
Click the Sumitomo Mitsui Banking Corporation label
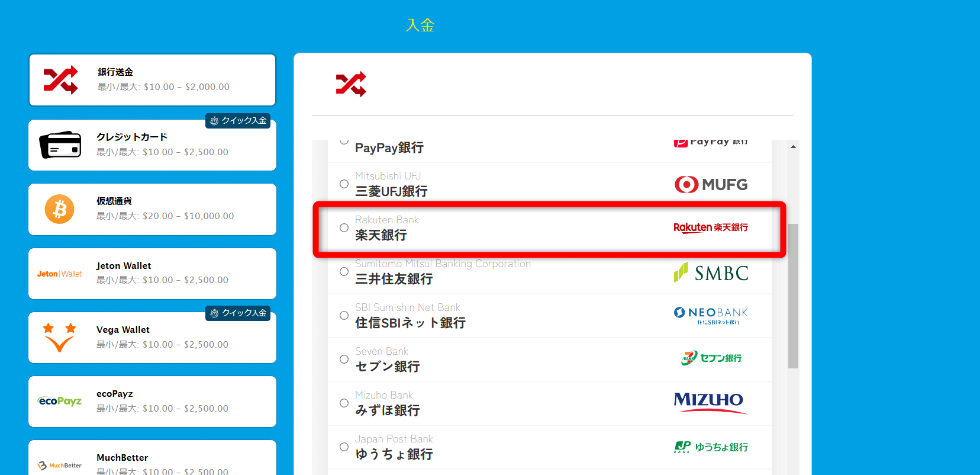coord(443,264)
